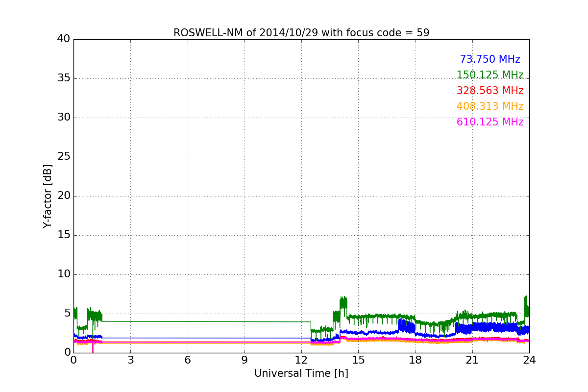This screenshot has width=588, height=392.
Task: Select the 408.313 MHz legend entry
Action: point(490,106)
